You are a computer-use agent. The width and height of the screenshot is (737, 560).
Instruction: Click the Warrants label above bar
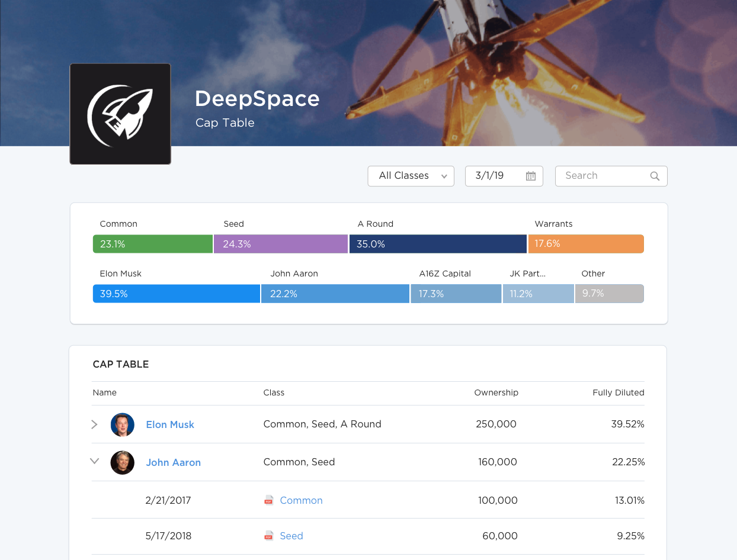coord(553,224)
